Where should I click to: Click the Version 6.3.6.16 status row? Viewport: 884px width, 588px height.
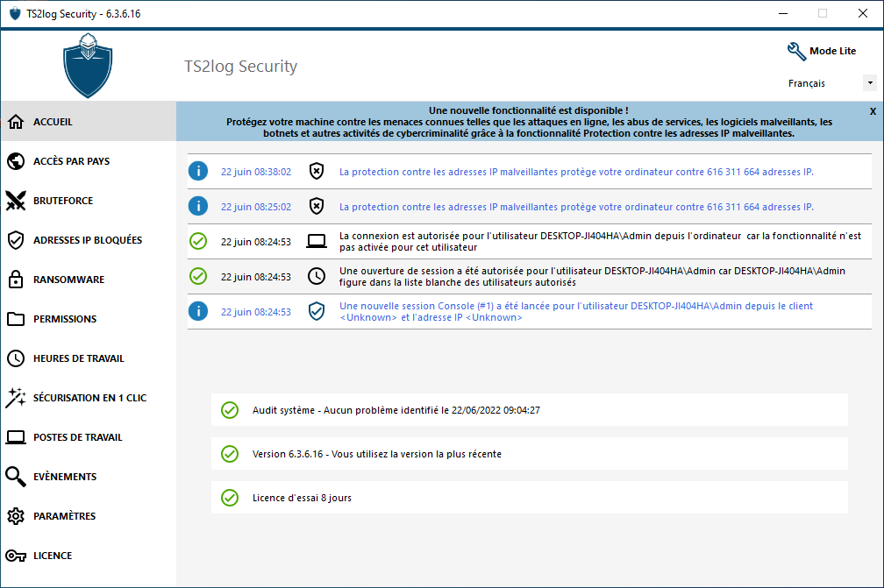(530, 454)
